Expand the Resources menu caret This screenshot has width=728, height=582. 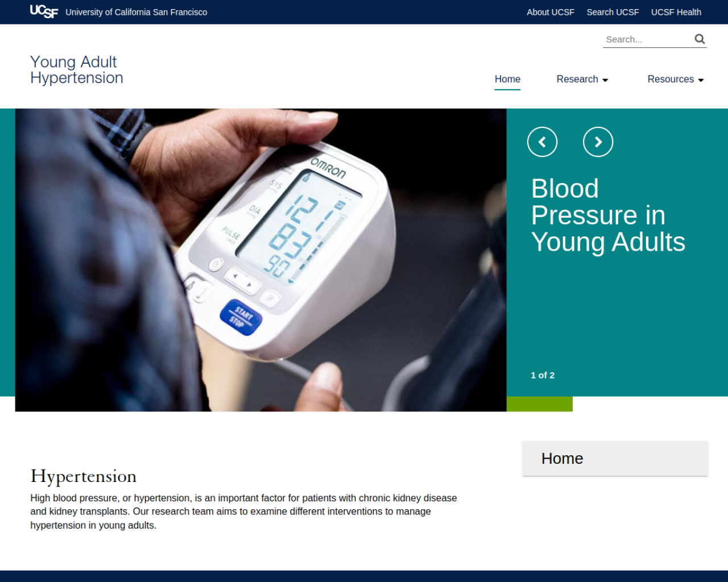coord(701,80)
